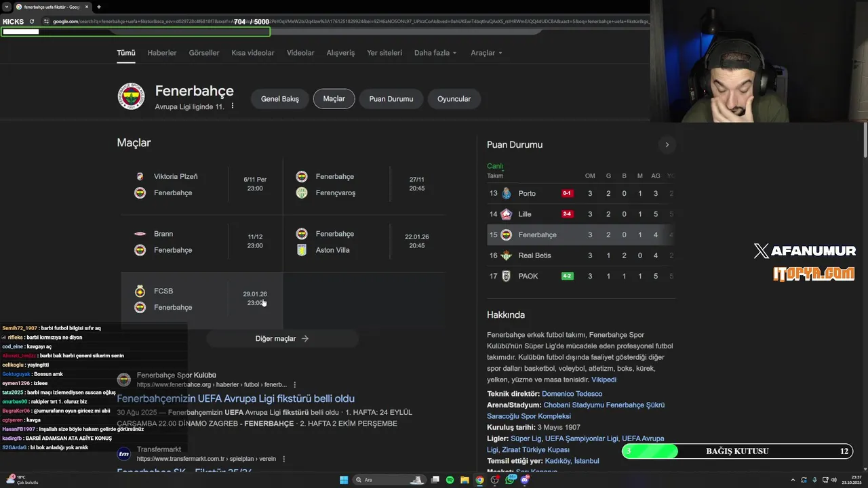This screenshot has height=488, width=868.
Task: Open the Fenerbahçemizin UEFA Avrupa Ligi fikstürü result
Action: pyautogui.click(x=235, y=399)
